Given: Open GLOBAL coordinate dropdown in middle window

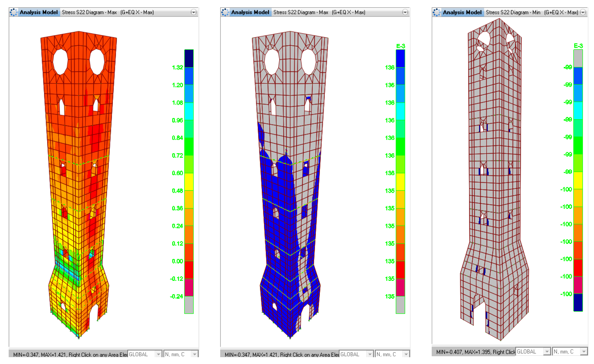Looking at the screenshot, I should point(356,354).
